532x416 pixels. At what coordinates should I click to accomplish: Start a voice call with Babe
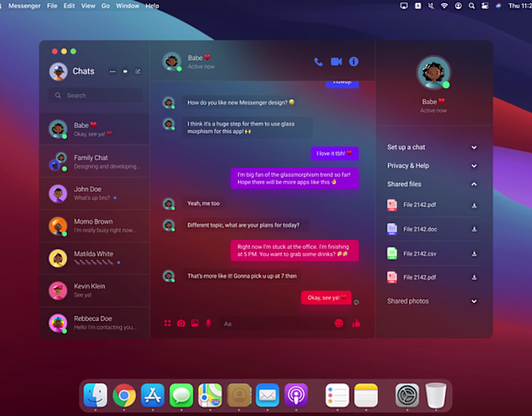tap(318, 61)
